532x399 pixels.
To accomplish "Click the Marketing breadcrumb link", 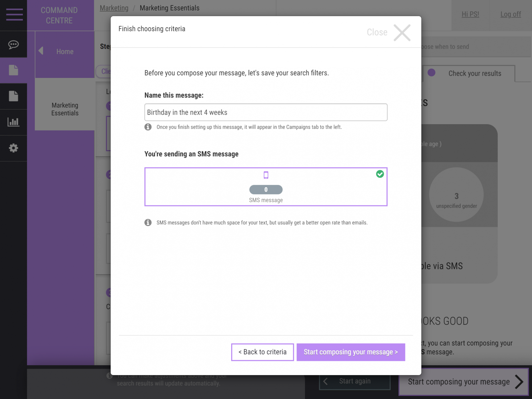I will click(114, 8).
